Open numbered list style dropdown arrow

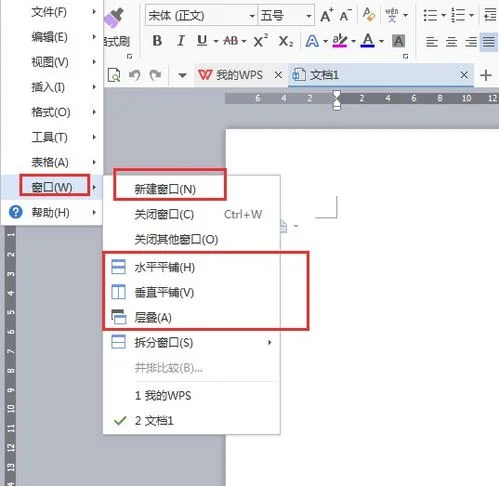pos(471,15)
